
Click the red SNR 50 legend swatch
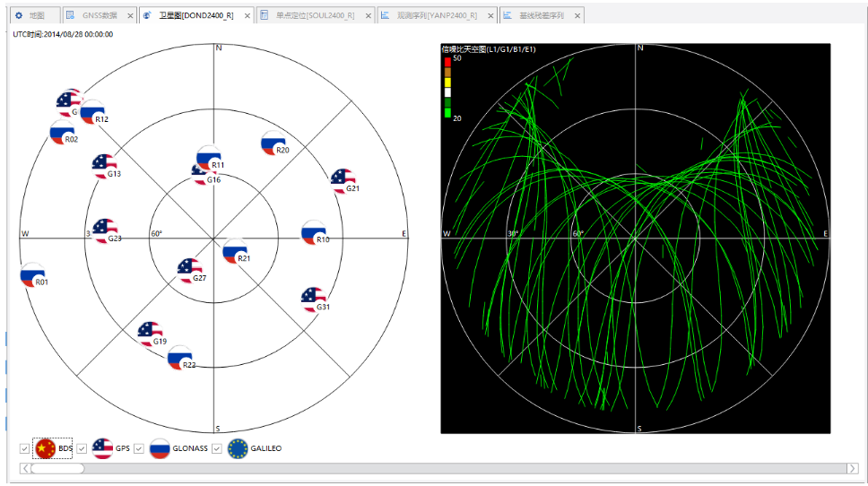click(447, 62)
